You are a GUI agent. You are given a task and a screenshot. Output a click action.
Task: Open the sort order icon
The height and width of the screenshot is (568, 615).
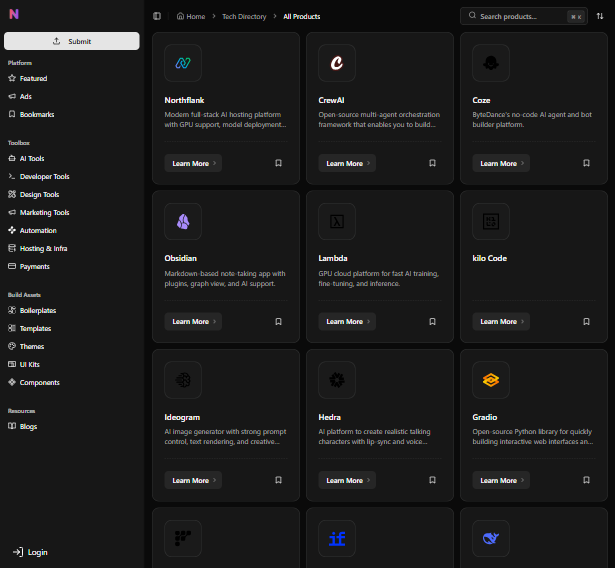click(x=600, y=16)
